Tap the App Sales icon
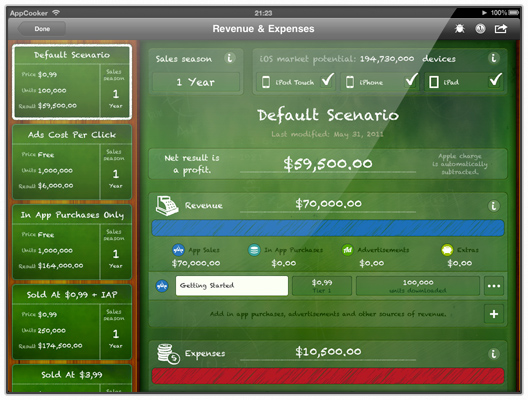Viewport: 528px width, 400px height. [178, 250]
